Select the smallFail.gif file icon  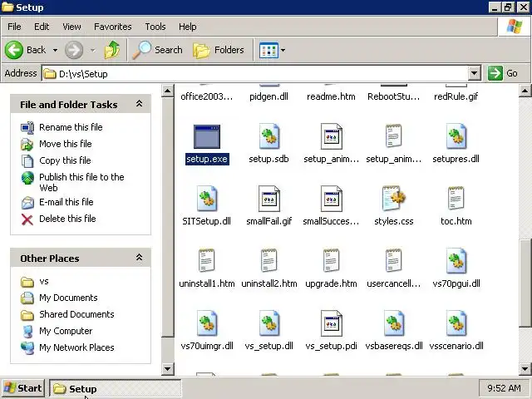click(x=269, y=199)
